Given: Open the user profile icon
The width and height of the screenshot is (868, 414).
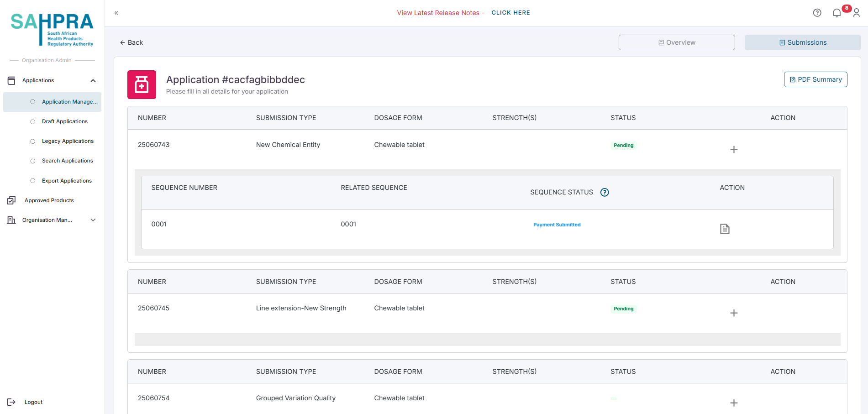Looking at the screenshot, I should [x=856, y=13].
